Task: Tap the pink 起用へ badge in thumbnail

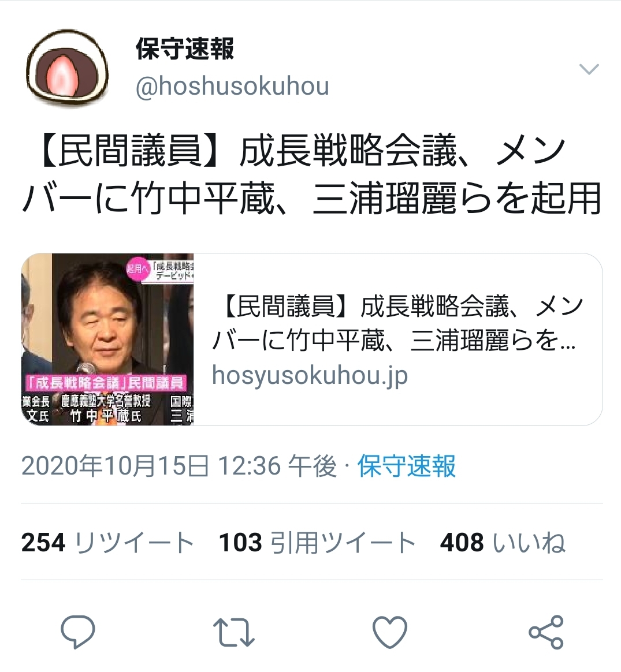Action: 137,268
